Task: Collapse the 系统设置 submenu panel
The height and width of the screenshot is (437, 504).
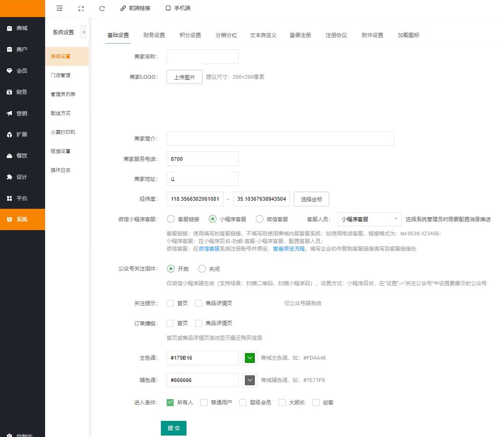Action: (84, 32)
